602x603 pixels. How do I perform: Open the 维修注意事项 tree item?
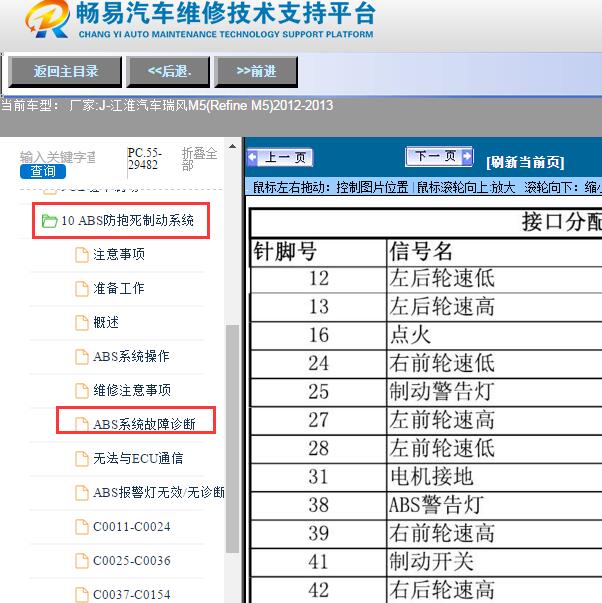(132, 390)
